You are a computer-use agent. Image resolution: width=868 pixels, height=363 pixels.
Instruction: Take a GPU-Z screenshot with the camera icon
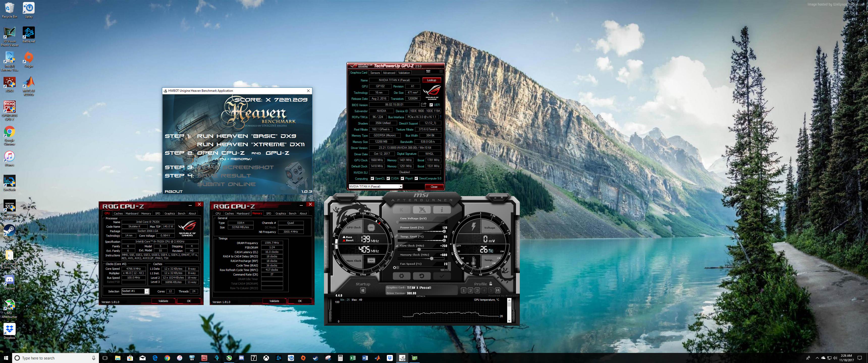click(x=428, y=71)
